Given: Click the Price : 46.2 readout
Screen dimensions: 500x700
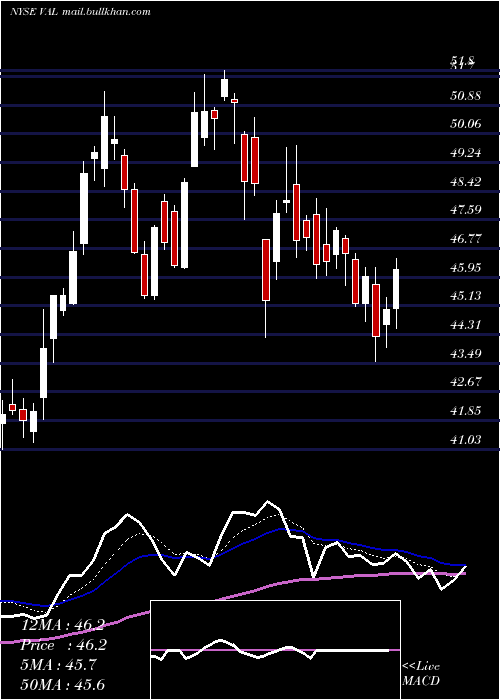Looking at the screenshot, I should coord(62,645).
